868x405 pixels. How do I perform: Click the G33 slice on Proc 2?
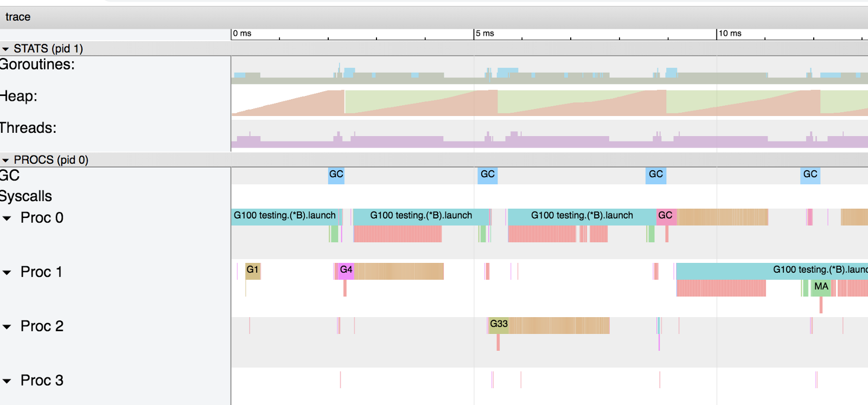pos(499,325)
